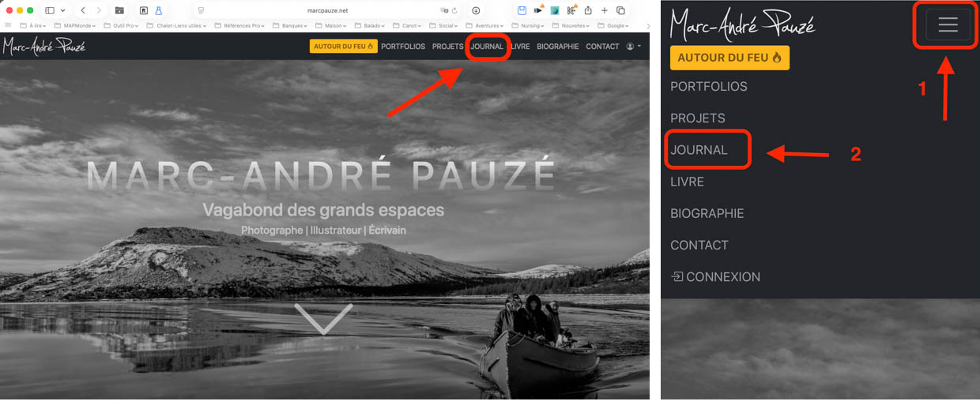Select JOURNAL in the desktop navigation bar

coord(487,47)
